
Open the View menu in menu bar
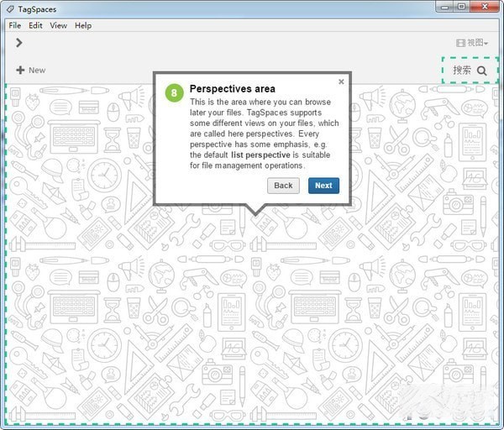(58, 25)
